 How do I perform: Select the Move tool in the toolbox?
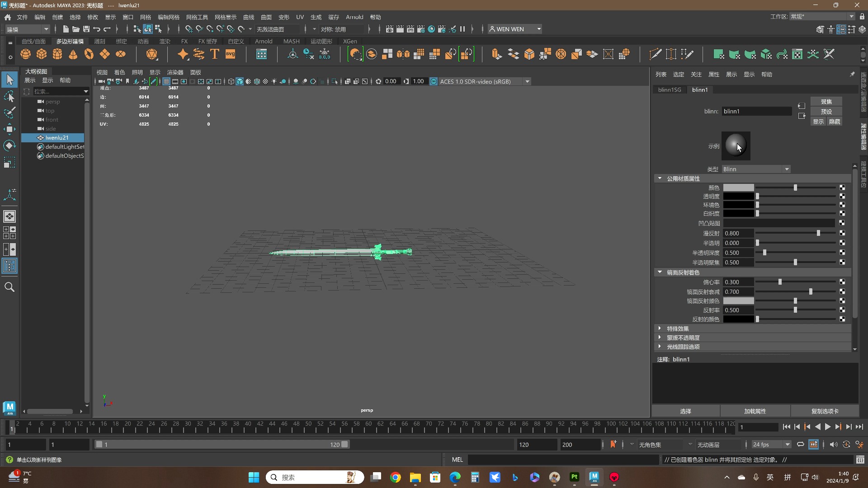9,129
